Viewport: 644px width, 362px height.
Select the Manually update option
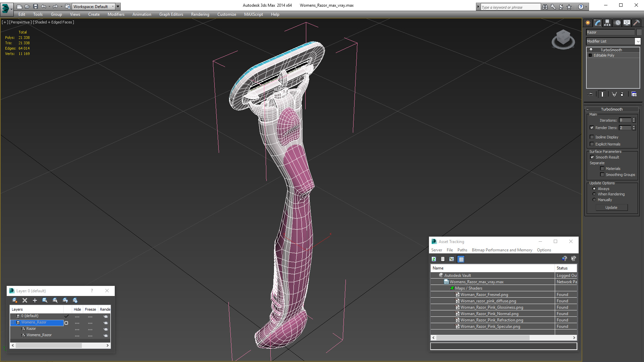[x=594, y=200]
